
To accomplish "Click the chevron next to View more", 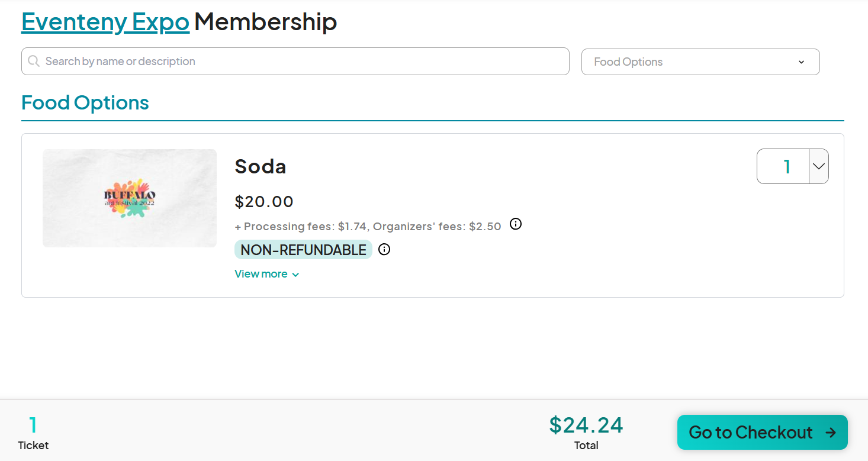I will (295, 275).
